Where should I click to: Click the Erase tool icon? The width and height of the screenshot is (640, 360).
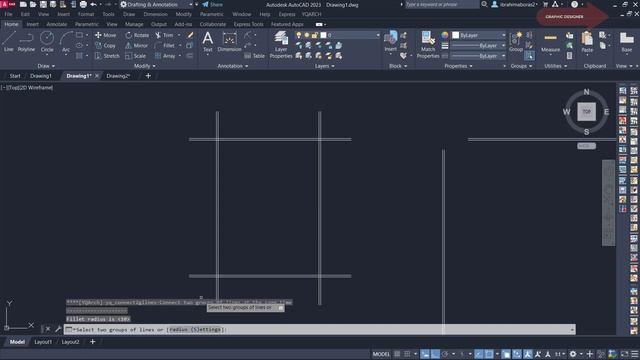point(190,35)
